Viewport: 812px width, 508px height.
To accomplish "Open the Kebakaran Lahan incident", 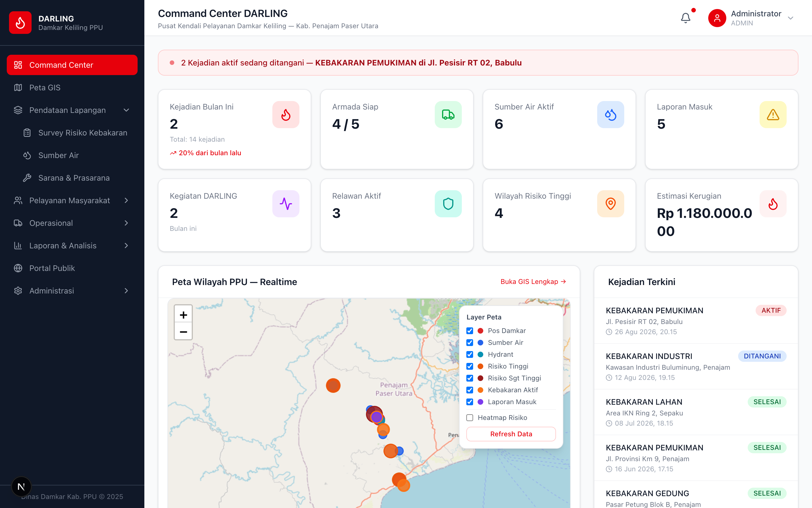I will [x=696, y=412].
